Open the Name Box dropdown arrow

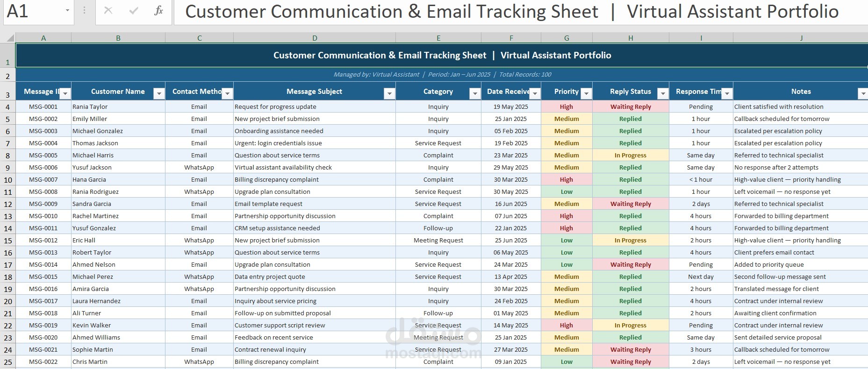[x=67, y=10]
